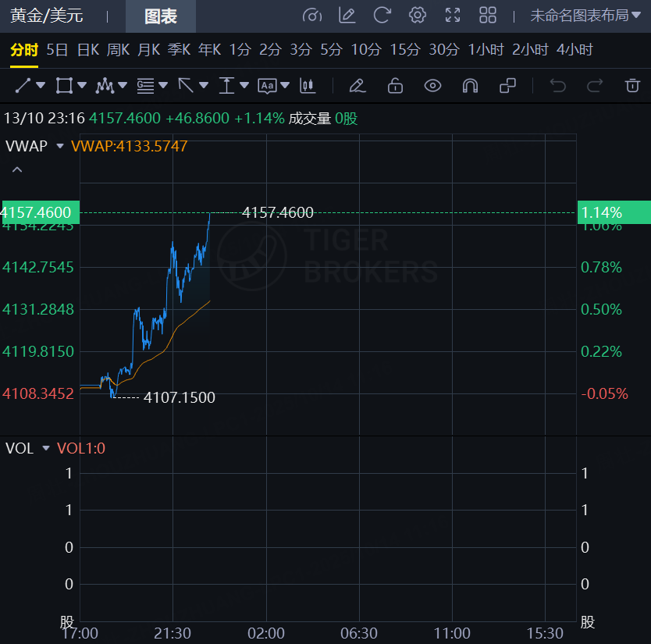Collapse indicator panel with up chevron
This screenshot has width=651, height=644.
17,169
